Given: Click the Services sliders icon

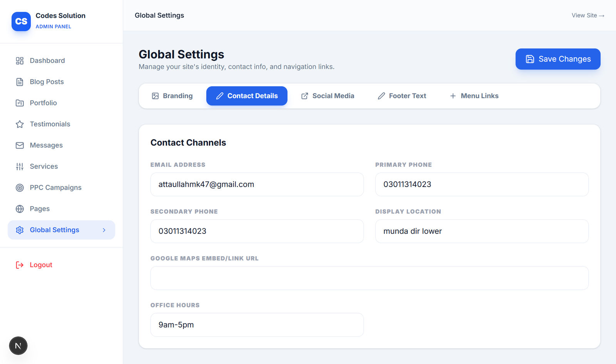Looking at the screenshot, I should pyautogui.click(x=20, y=167).
